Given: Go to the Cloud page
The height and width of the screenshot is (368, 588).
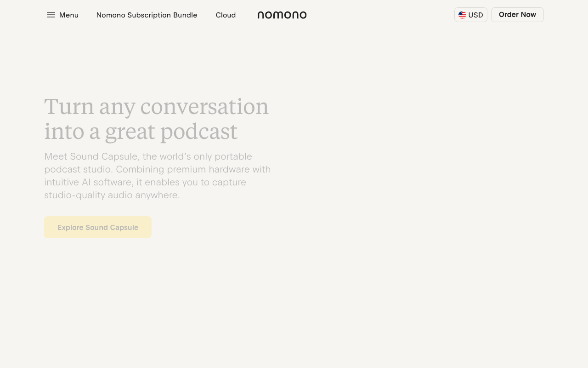Looking at the screenshot, I should point(226,15).
